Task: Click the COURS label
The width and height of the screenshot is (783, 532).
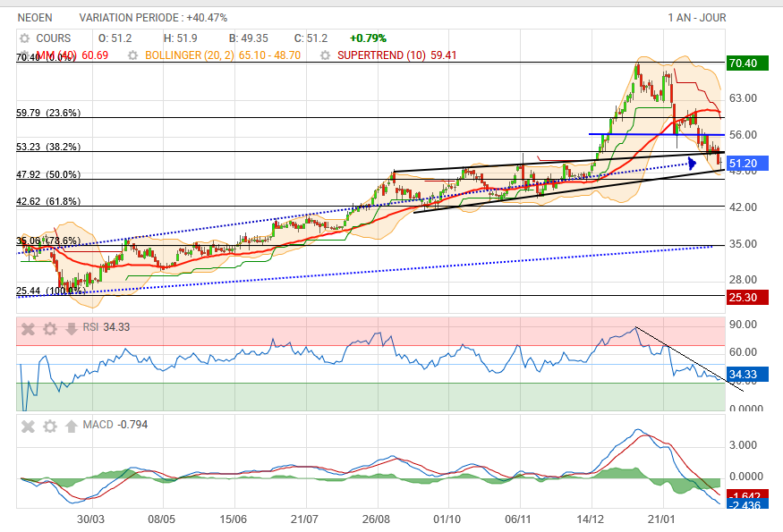Action: click(x=54, y=38)
